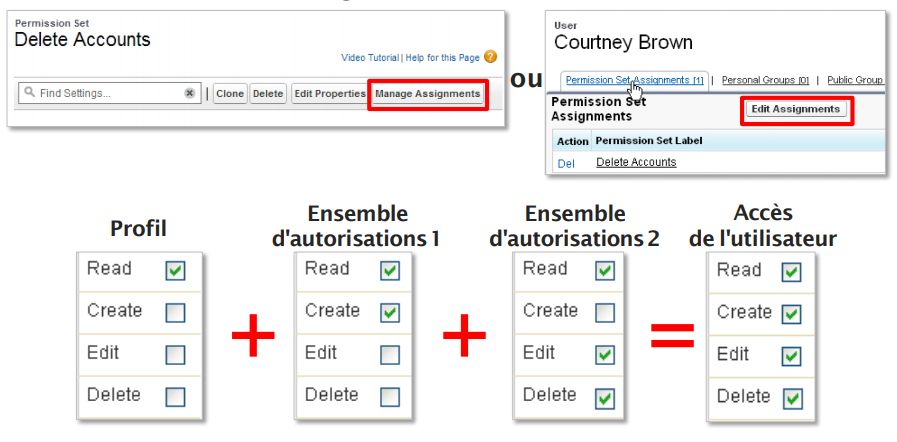The height and width of the screenshot is (442, 897).
Task: Click the Edit Assignments button
Action: (x=796, y=109)
